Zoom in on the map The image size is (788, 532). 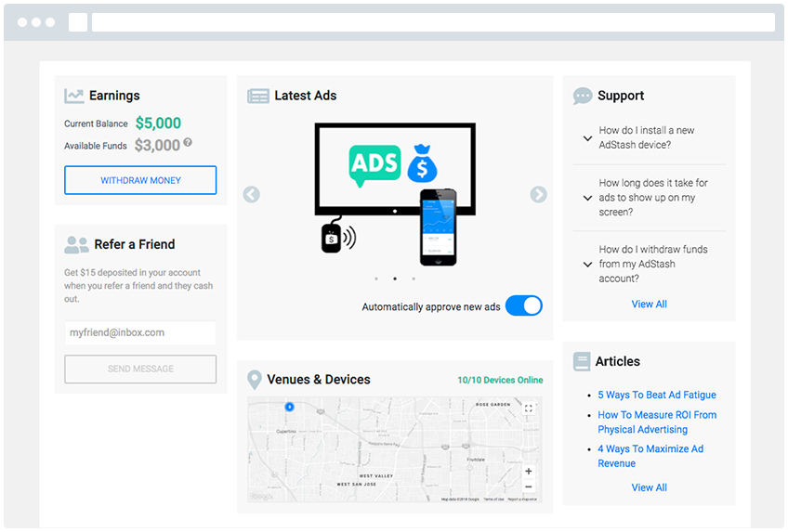[x=528, y=472]
